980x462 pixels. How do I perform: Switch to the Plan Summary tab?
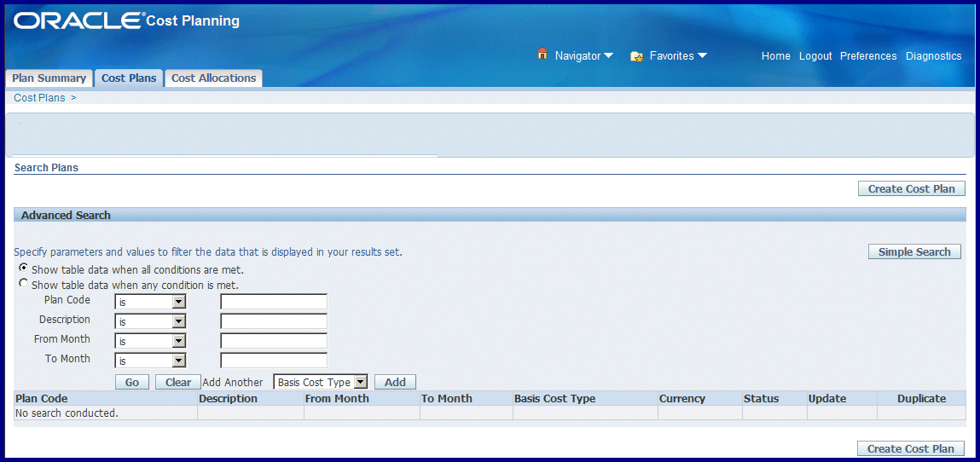[49, 78]
